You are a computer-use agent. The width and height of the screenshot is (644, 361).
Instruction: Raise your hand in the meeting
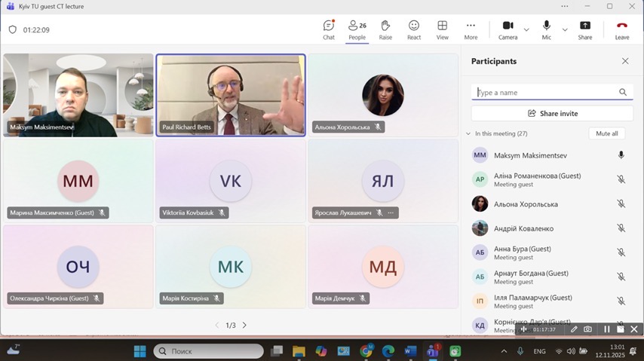point(385,29)
